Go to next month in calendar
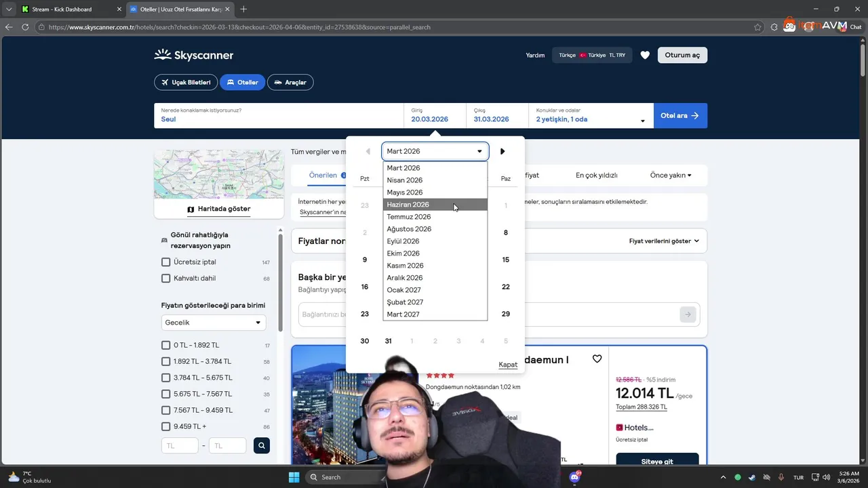Image resolution: width=868 pixels, height=488 pixels. tap(502, 151)
